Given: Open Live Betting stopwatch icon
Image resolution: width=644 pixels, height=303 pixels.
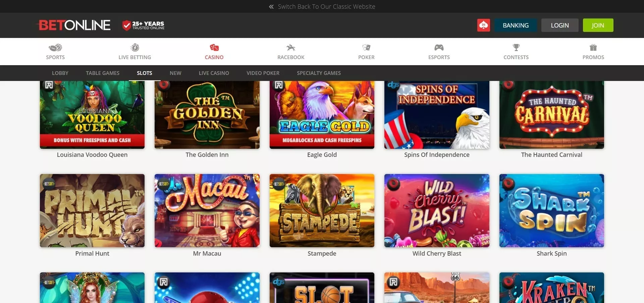Looking at the screenshot, I should coord(135,48).
